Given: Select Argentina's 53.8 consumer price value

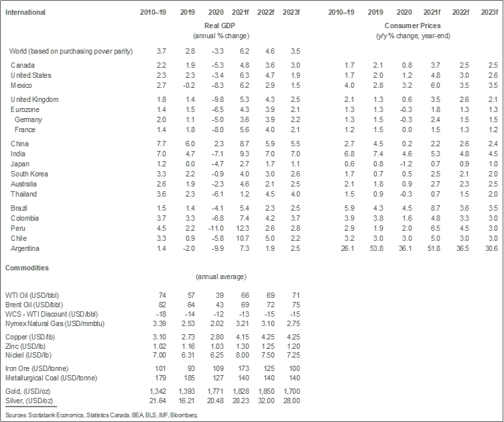Looking at the screenshot, I should coord(378,248).
